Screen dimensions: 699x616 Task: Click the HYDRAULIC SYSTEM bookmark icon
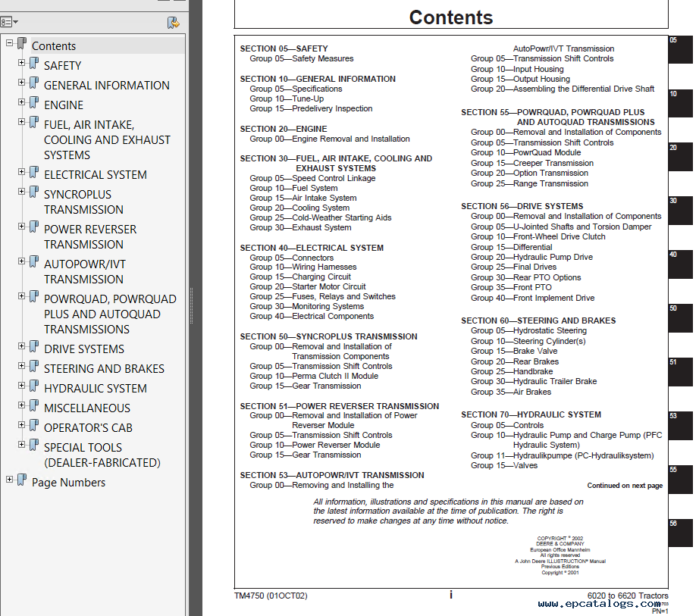(34, 386)
